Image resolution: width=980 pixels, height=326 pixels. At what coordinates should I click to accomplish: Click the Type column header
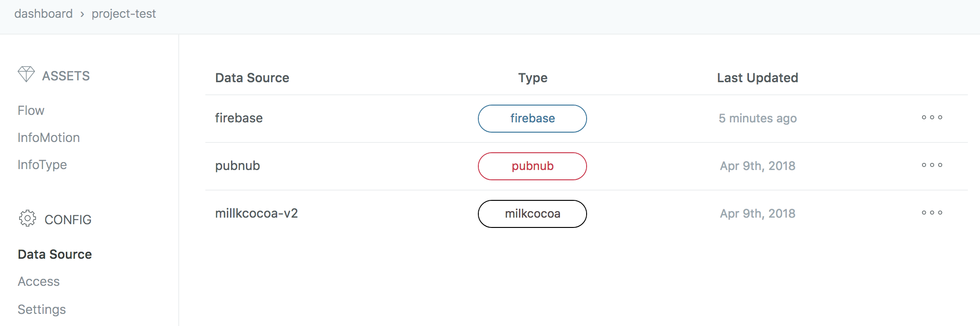(x=532, y=78)
